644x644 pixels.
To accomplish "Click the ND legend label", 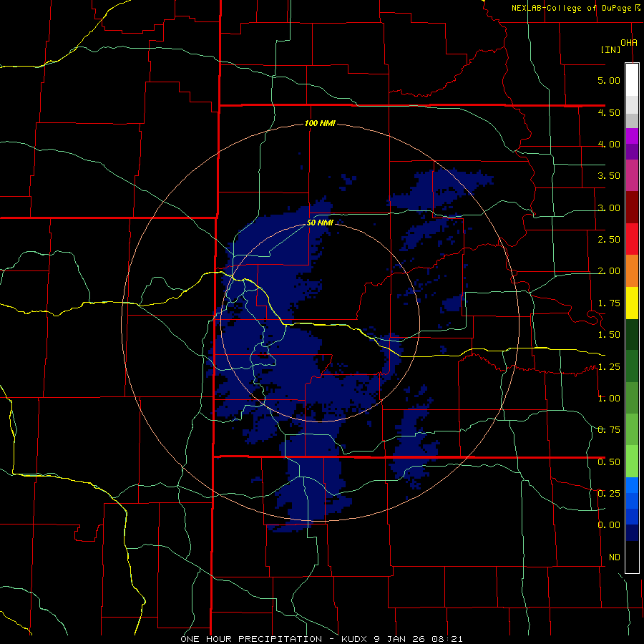I will (615, 557).
